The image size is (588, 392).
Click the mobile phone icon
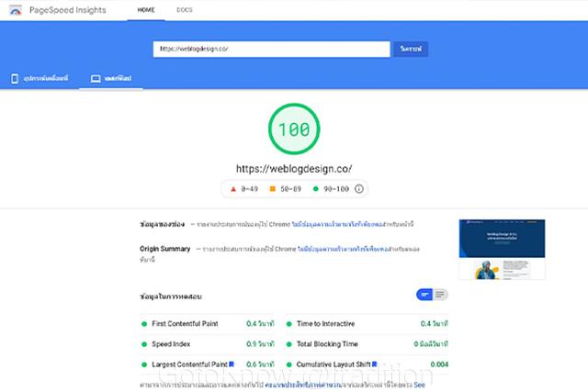point(15,78)
